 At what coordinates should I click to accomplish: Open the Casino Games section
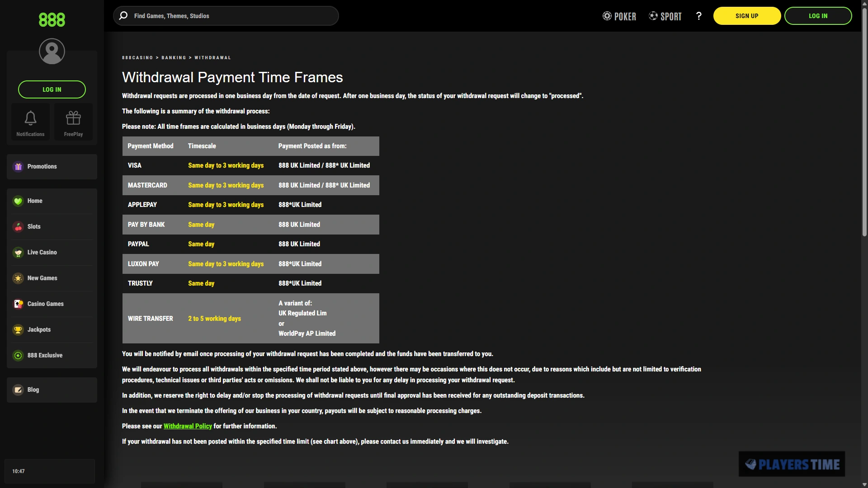45,304
